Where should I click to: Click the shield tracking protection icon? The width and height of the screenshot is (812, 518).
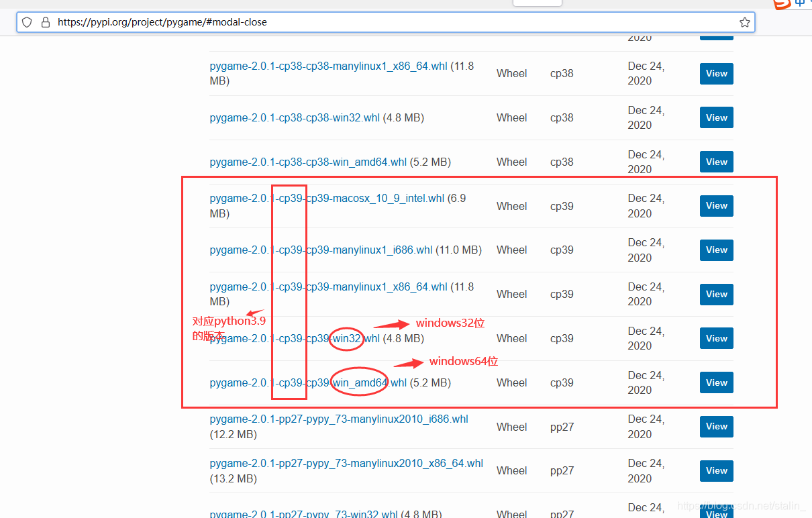(x=27, y=22)
